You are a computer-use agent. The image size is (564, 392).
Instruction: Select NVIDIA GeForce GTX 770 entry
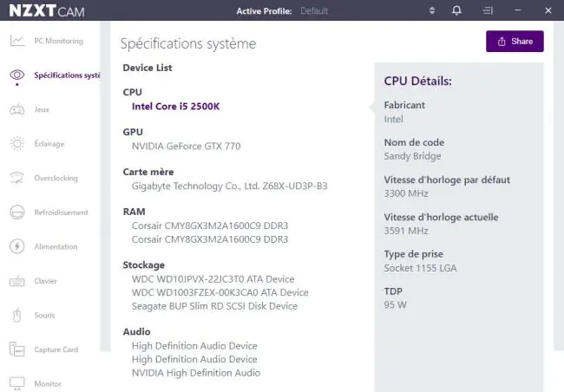point(186,146)
